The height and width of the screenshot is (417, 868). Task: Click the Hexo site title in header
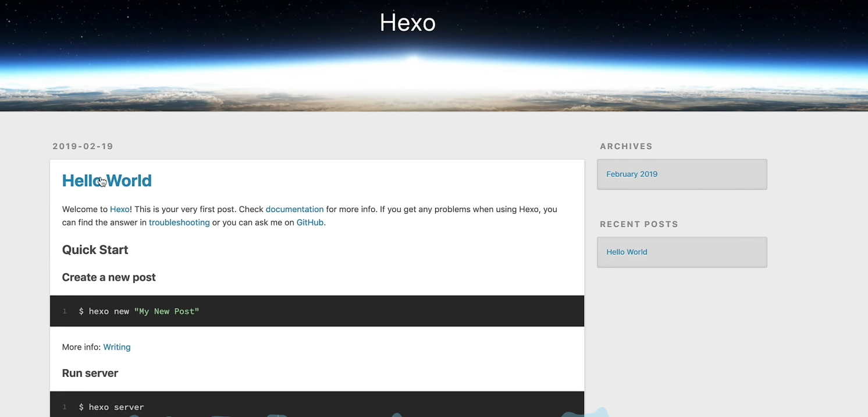tap(407, 23)
